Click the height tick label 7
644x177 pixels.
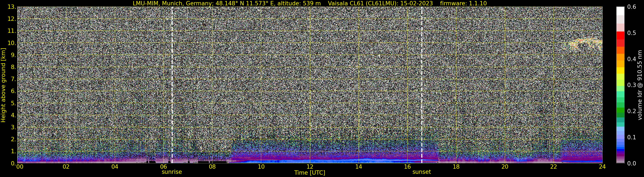coord(13,79)
